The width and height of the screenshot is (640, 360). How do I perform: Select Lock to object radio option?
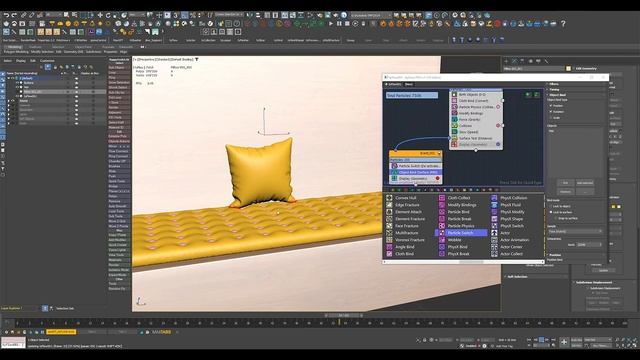point(551,207)
